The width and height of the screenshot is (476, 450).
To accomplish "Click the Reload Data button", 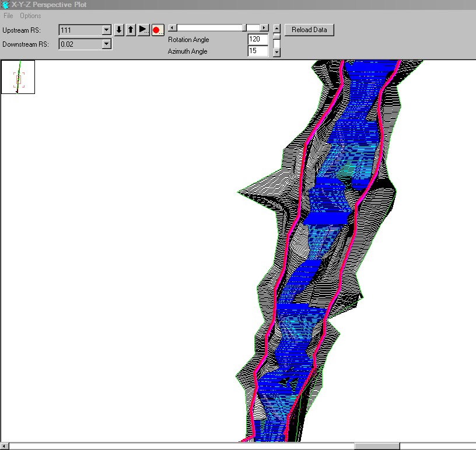I will point(310,30).
